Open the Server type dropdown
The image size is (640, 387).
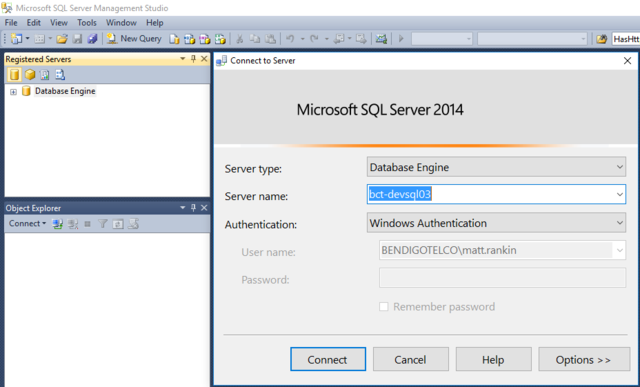tap(496, 167)
